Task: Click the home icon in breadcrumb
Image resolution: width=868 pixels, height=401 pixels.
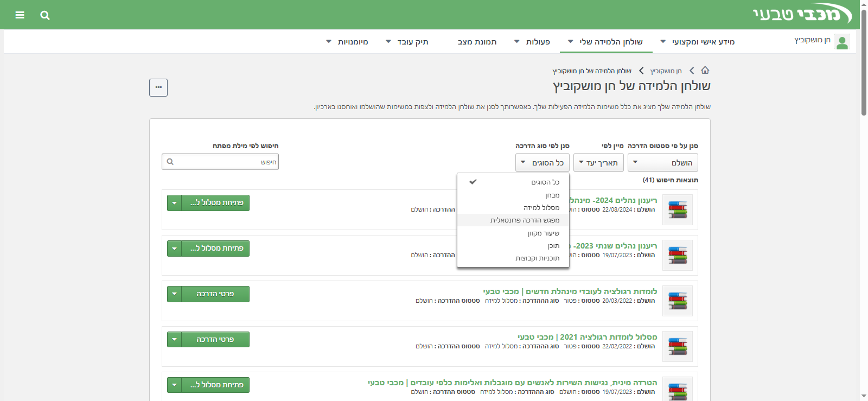Action: point(705,71)
